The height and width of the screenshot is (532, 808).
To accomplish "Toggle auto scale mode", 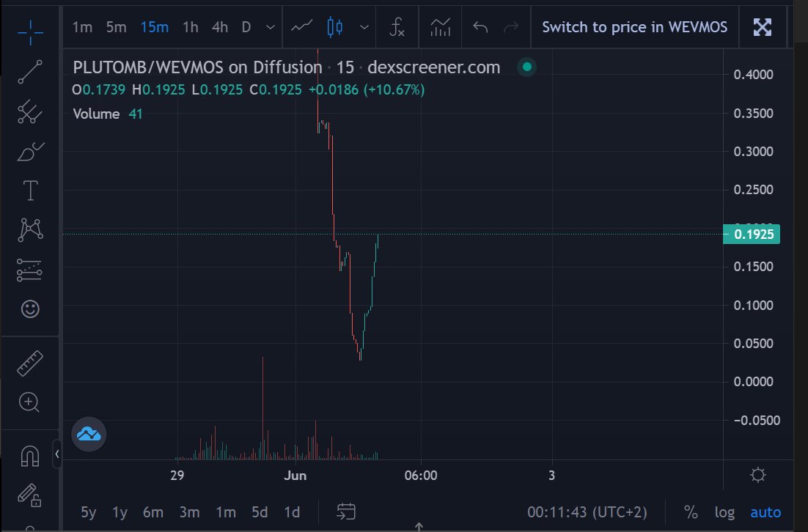I will [x=765, y=512].
